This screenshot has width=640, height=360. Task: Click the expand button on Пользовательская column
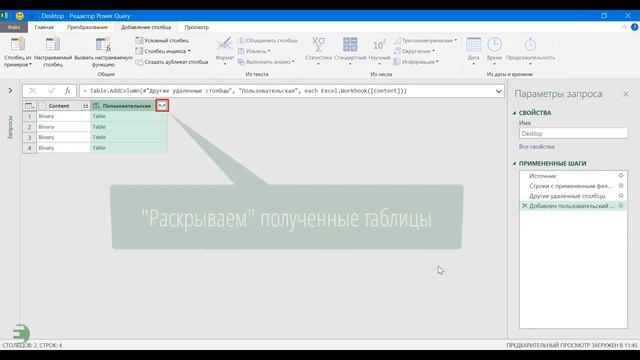click(x=162, y=106)
